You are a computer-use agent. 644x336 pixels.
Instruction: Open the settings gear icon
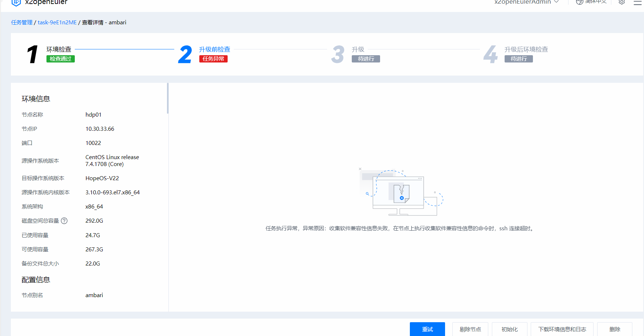pos(621,2)
